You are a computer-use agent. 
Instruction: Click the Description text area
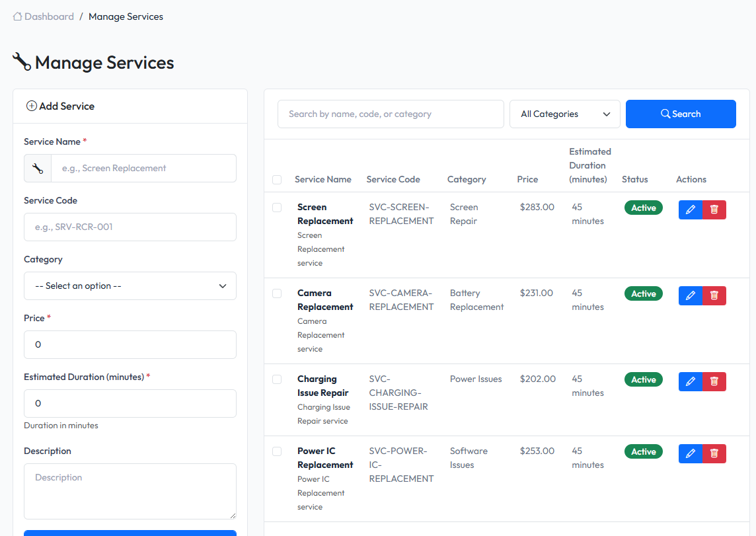(130, 491)
